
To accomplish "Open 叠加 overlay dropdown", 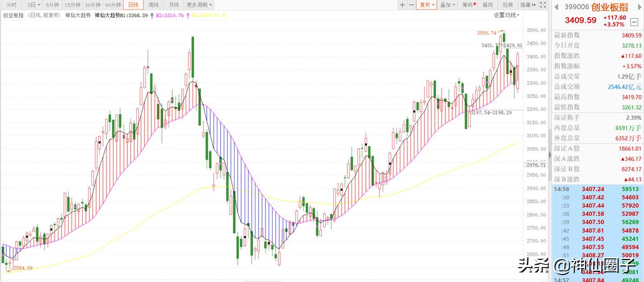I will click(447, 5).
